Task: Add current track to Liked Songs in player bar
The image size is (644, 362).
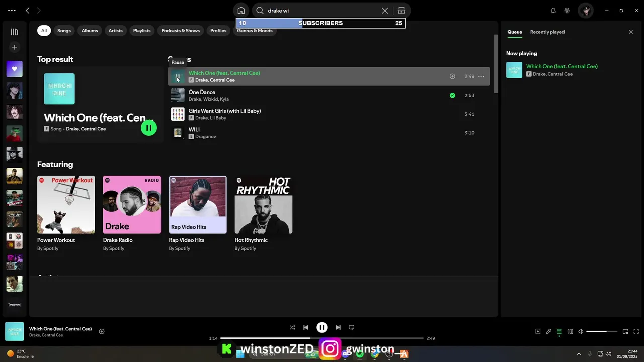Action: tap(102, 331)
